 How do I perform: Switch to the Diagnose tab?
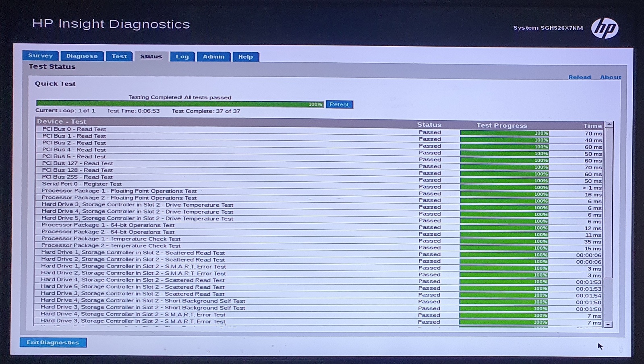click(x=82, y=56)
